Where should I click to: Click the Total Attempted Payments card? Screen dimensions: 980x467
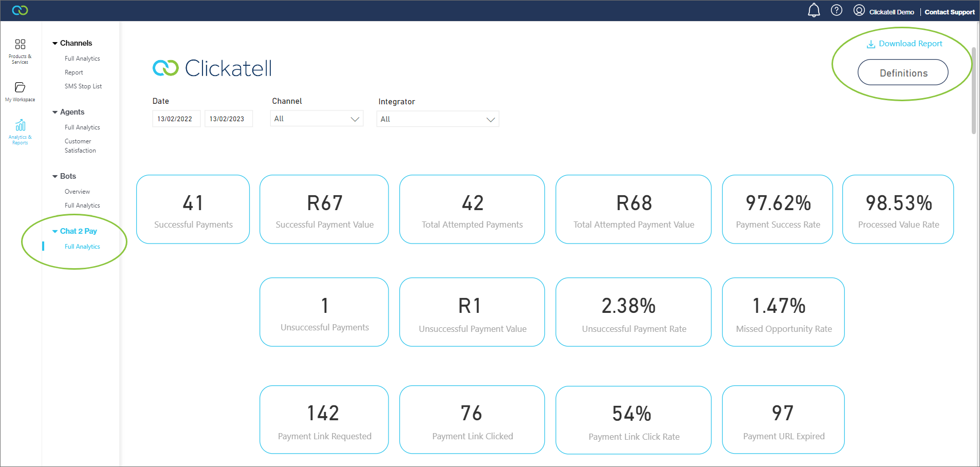coord(472,209)
